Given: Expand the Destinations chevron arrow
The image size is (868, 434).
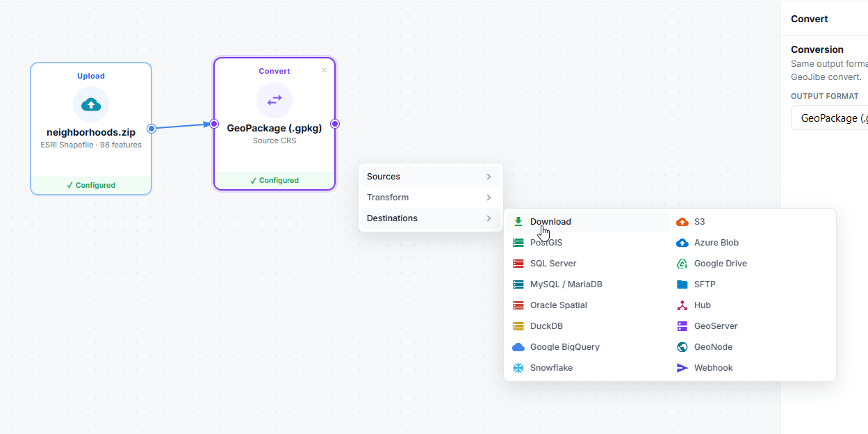Looking at the screenshot, I should point(489,218).
